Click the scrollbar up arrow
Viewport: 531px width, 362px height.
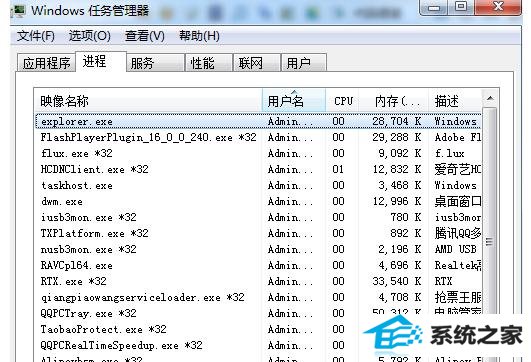(x=490, y=99)
